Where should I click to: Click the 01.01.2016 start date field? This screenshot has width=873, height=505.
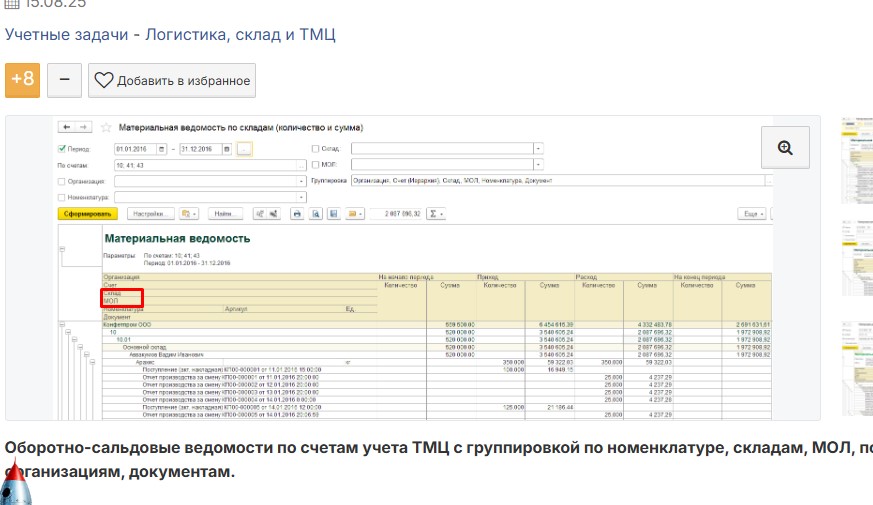[135, 149]
